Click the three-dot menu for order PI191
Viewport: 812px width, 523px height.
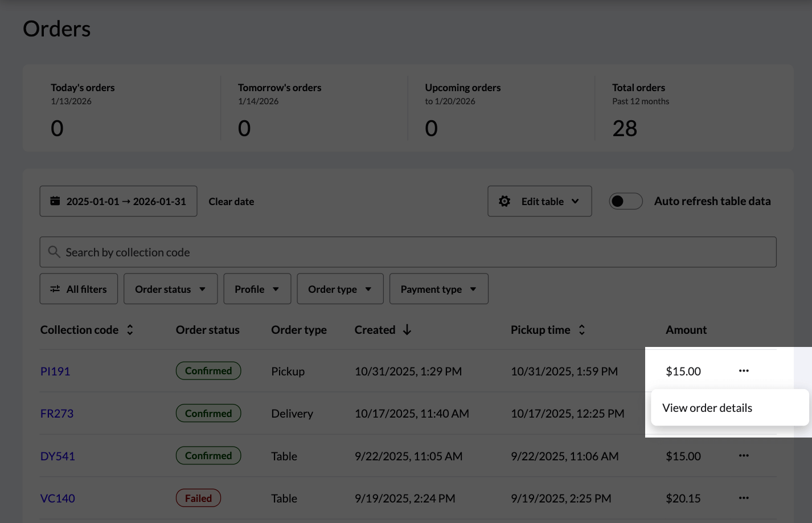click(x=744, y=371)
